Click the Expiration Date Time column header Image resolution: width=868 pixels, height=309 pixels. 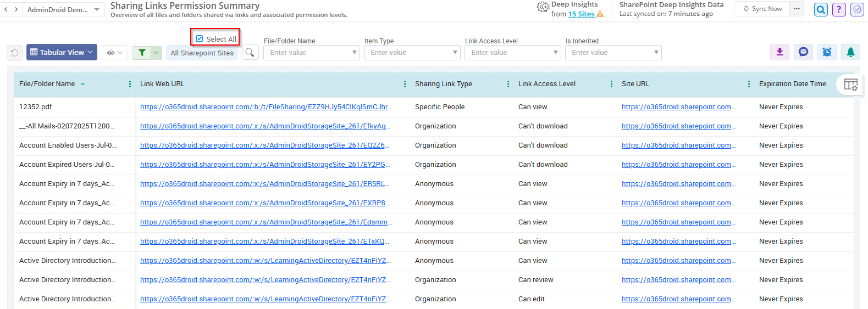pyautogui.click(x=792, y=84)
